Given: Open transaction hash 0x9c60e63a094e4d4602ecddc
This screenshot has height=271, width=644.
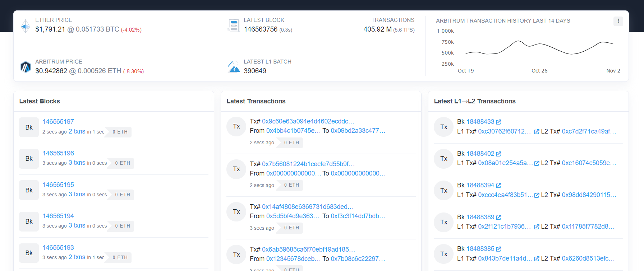Looking at the screenshot, I should 308,121.
